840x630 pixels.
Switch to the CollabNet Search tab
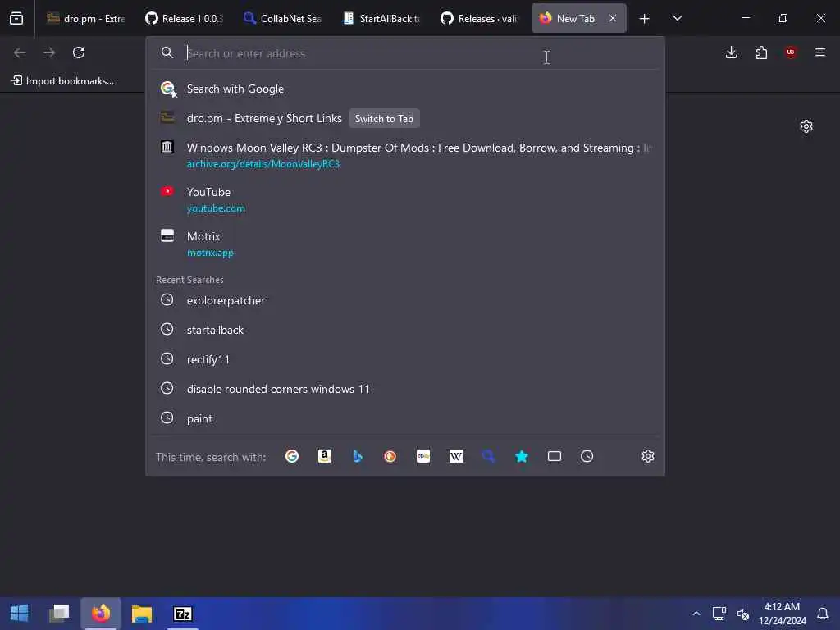click(282, 18)
